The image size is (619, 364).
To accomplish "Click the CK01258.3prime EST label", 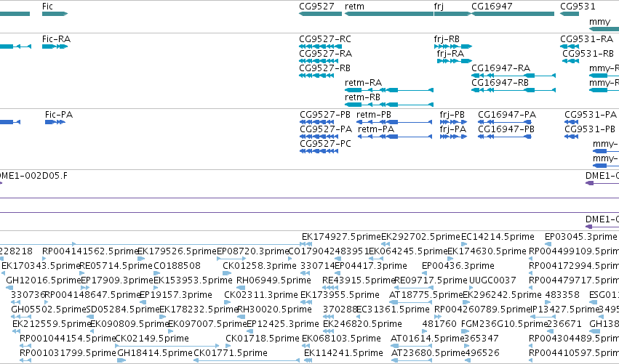I will 260,266.
